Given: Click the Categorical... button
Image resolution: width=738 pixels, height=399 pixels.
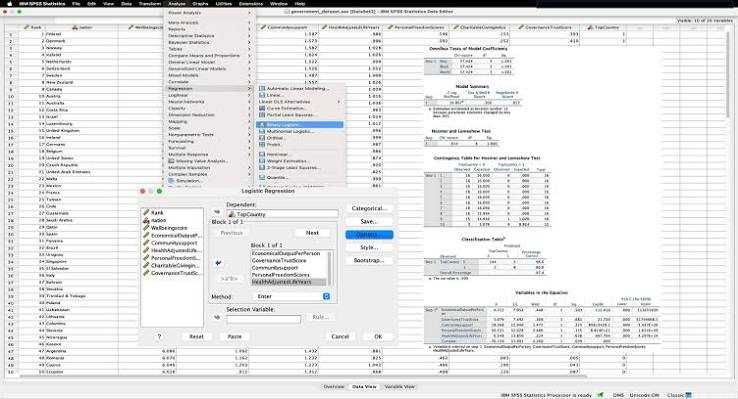Looking at the screenshot, I should click(x=369, y=208).
